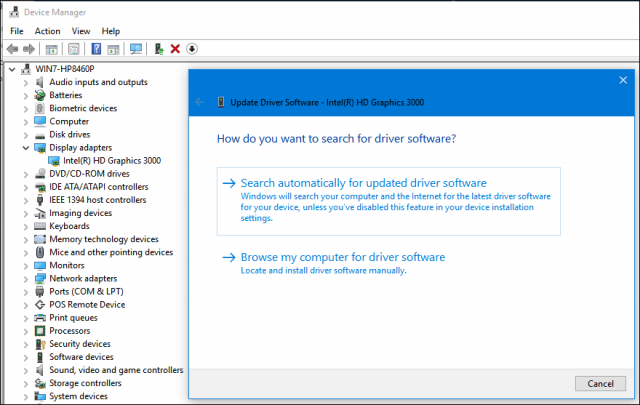The height and width of the screenshot is (405, 640).
Task: Choose Browse my computer for driver software
Action: (334, 263)
